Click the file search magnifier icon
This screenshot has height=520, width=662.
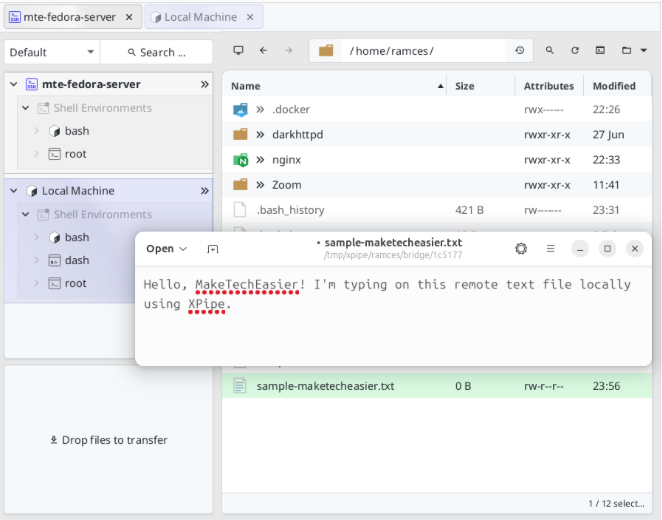549,51
